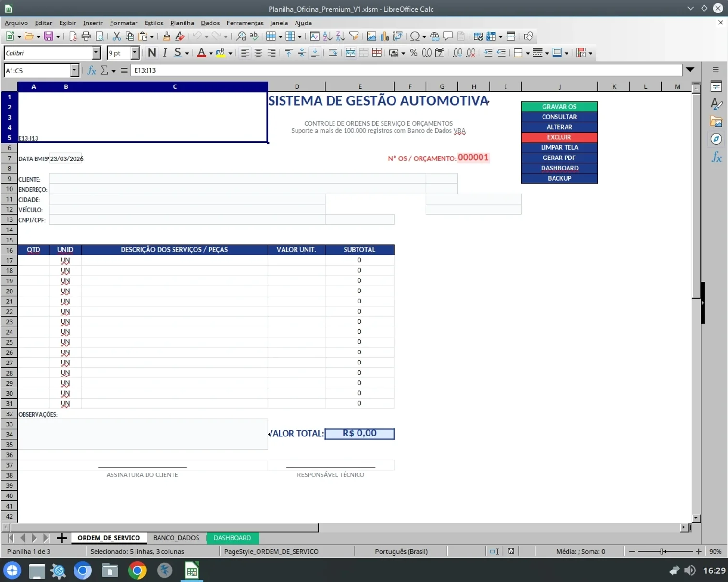The height and width of the screenshot is (582, 728).
Task: Click the BACKUP button
Action: 559,178
